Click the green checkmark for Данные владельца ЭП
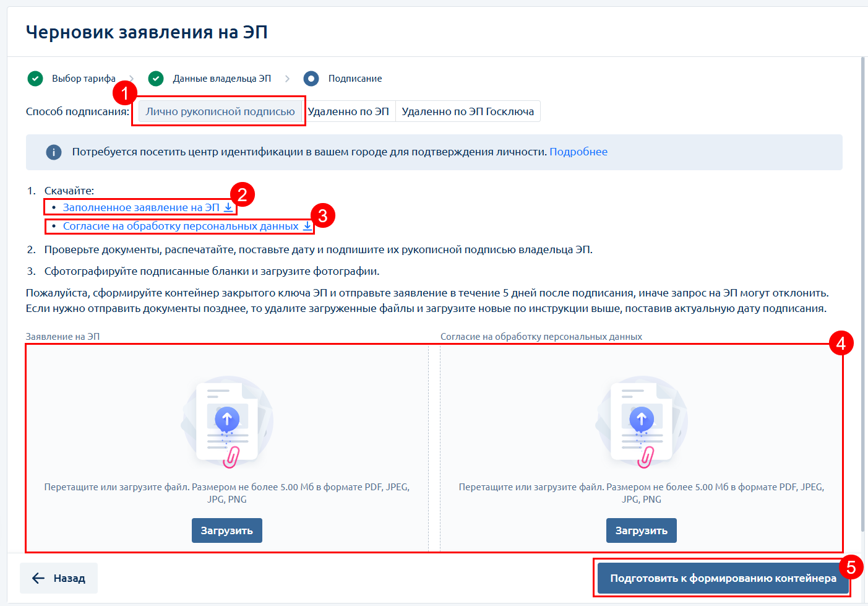 (x=156, y=79)
